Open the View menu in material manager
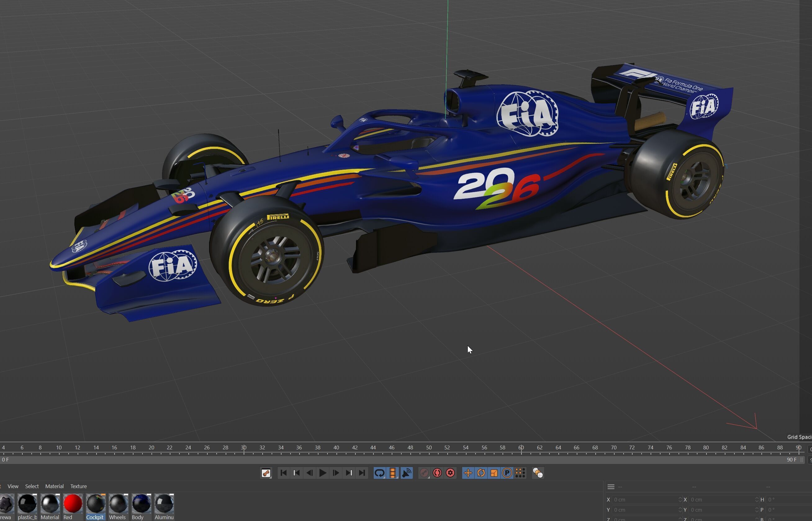The height and width of the screenshot is (521, 812). pos(13,486)
